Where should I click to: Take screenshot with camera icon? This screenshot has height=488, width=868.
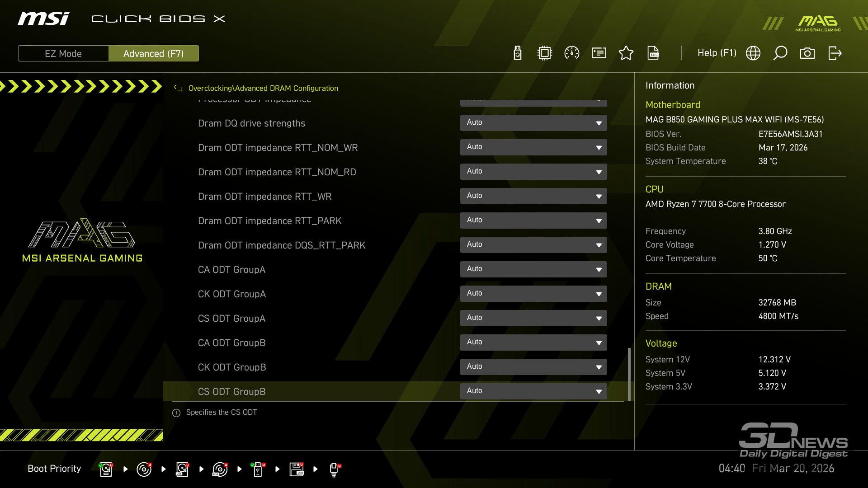[x=807, y=53]
